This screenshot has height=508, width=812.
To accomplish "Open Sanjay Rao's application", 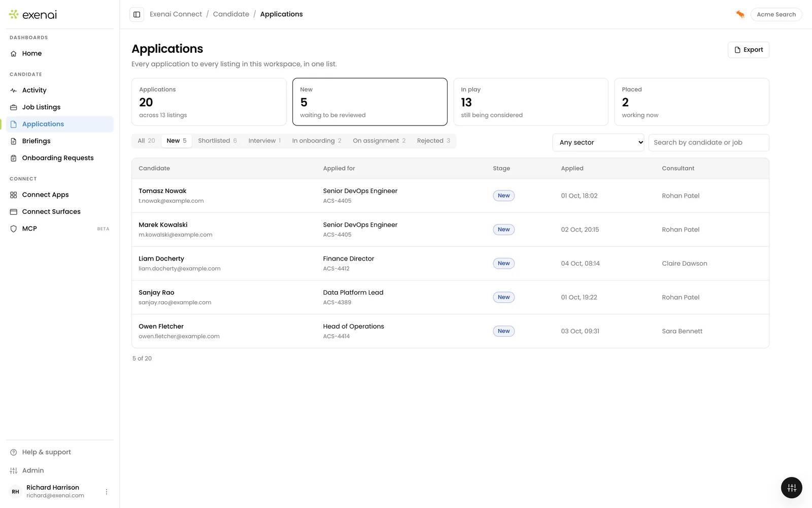I will point(450,297).
